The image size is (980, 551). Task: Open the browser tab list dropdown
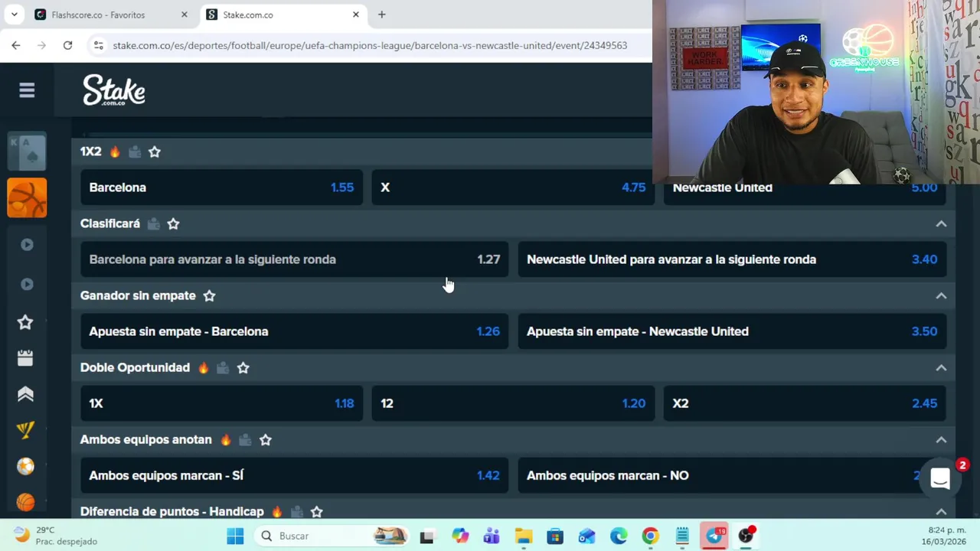pyautogui.click(x=14, y=15)
